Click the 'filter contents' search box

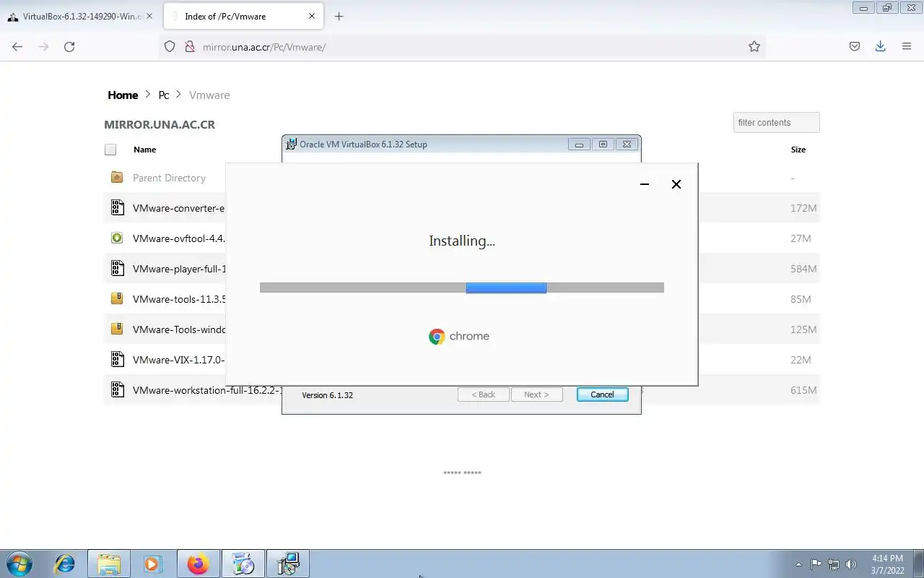click(776, 122)
